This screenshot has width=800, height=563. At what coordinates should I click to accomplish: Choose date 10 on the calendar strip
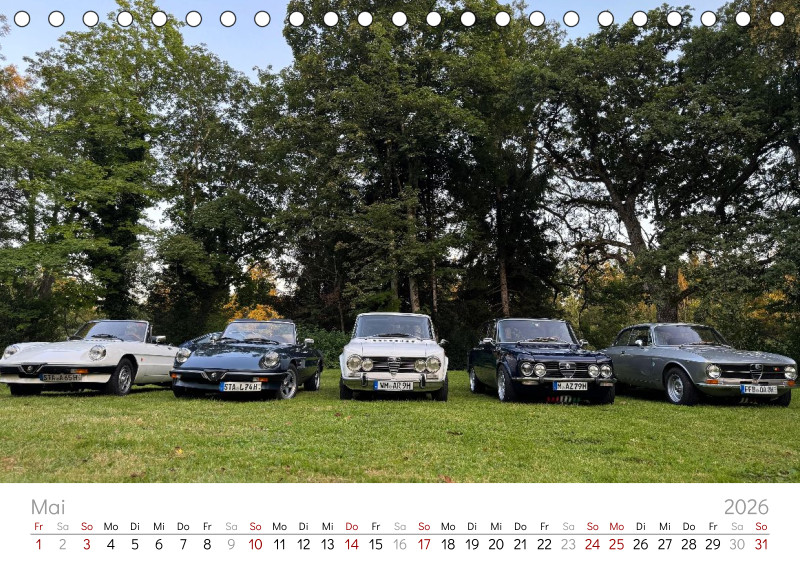(x=255, y=545)
